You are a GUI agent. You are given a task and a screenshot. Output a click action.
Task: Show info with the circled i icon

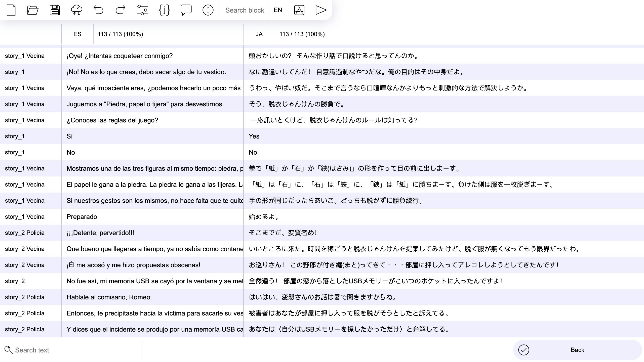click(x=208, y=10)
